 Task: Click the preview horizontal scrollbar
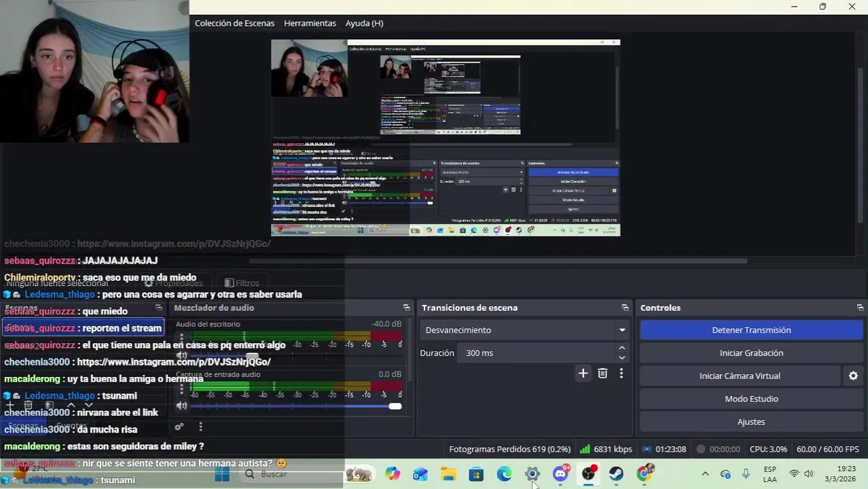(498, 261)
